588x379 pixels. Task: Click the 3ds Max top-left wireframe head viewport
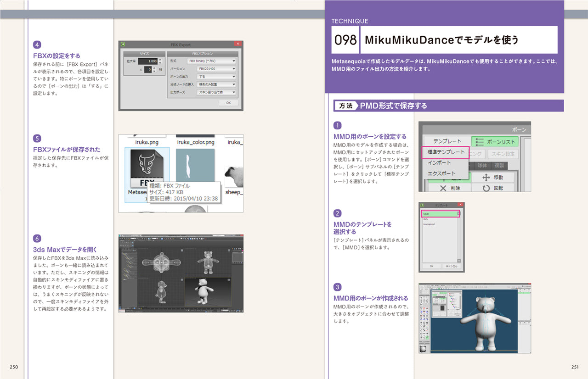coord(161,262)
